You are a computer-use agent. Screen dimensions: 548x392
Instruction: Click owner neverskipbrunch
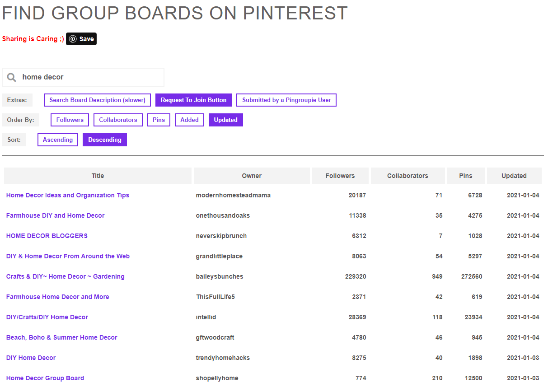[221, 236]
